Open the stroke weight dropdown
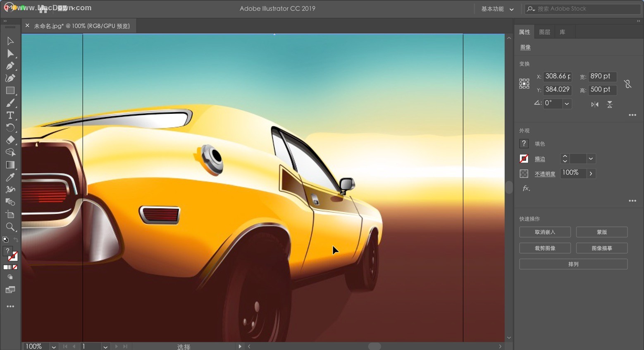 591,158
